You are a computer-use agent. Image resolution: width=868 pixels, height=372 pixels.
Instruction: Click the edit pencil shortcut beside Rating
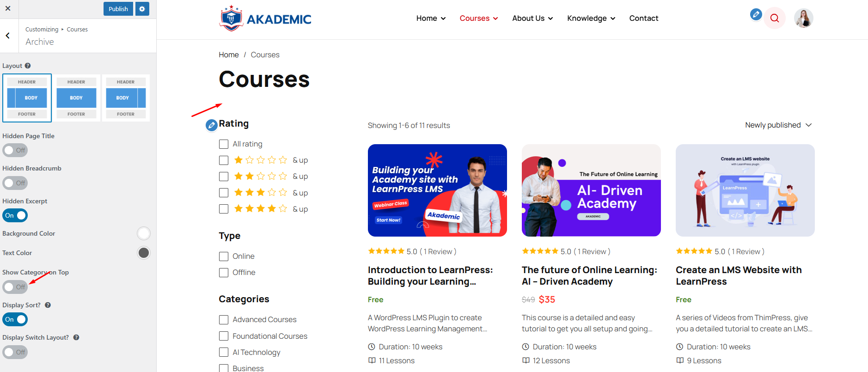point(211,125)
